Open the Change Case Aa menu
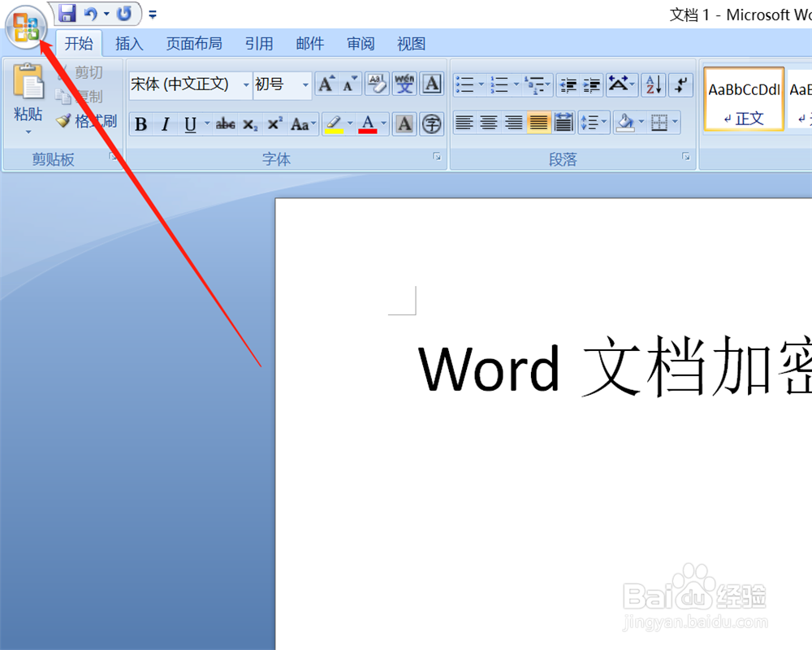 302,123
